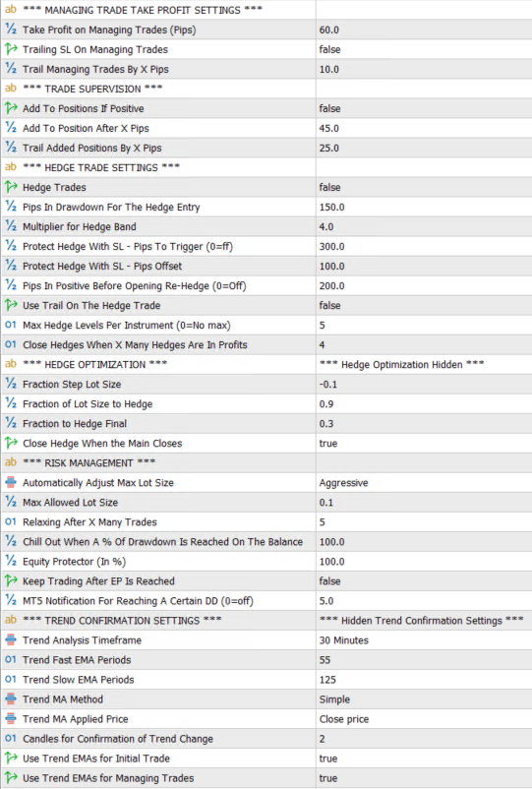This screenshot has width=532, height=789.
Task: Click the icon beside Multiplier for Hedge Band
Action: [x=11, y=226]
